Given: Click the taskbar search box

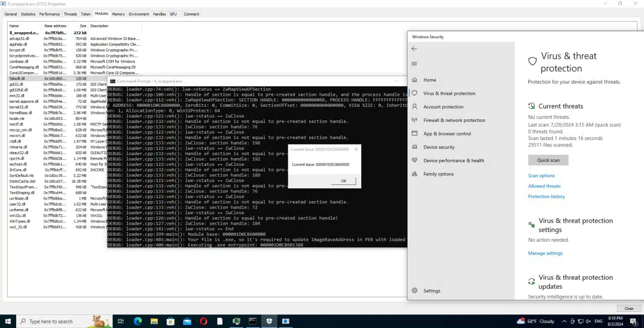Looking at the screenshot, I should 64,321.
